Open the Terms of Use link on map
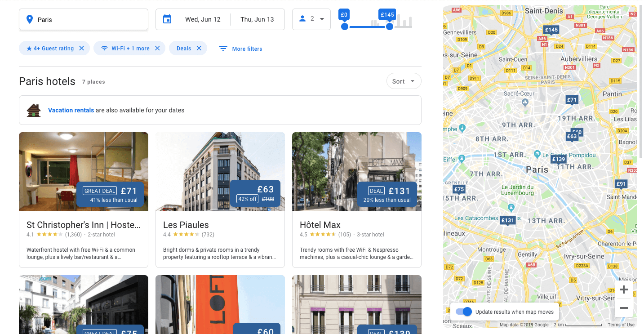This screenshot has width=644, height=334. pyautogui.click(x=621, y=325)
